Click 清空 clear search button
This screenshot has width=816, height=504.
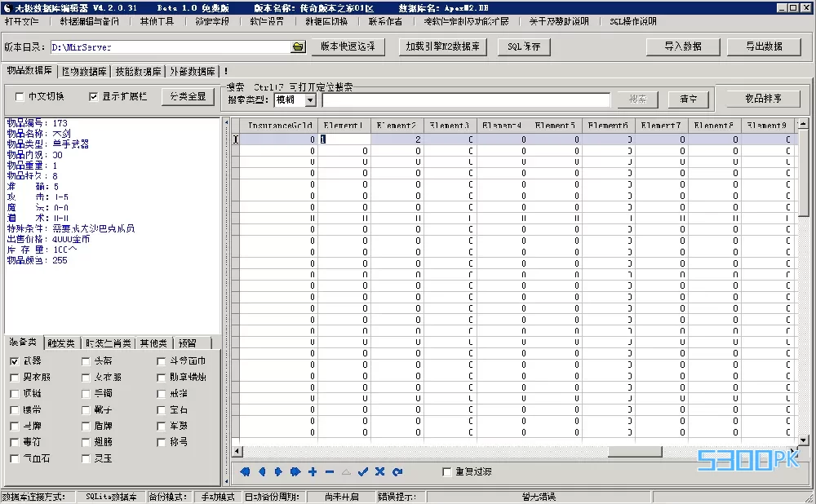click(689, 99)
